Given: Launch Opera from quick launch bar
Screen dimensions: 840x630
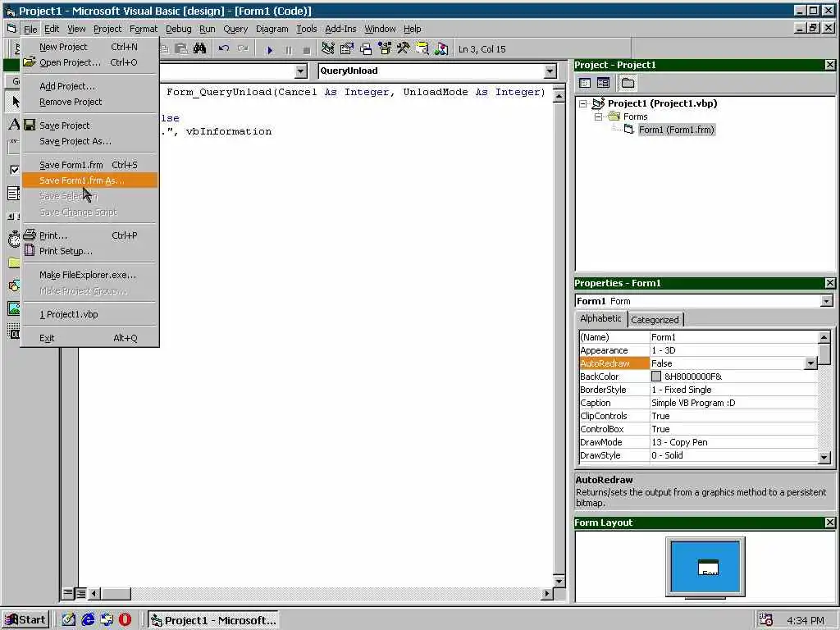Looking at the screenshot, I should tap(125, 620).
